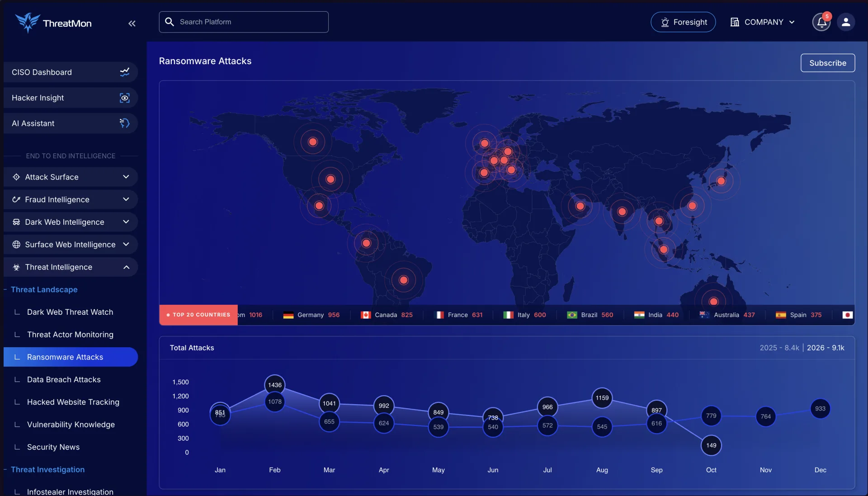Open Data Breach Attacks
Viewport: 868px width, 496px height.
coord(64,379)
